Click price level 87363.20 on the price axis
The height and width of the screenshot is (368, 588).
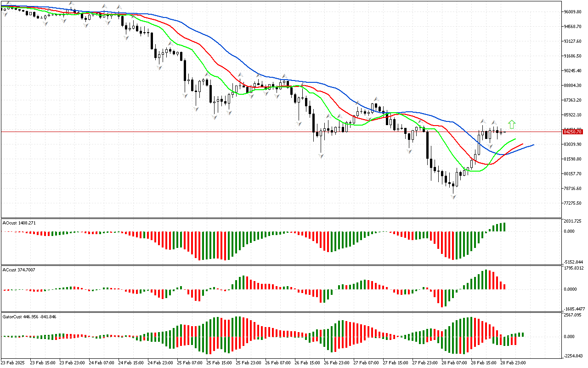[572, 100]
